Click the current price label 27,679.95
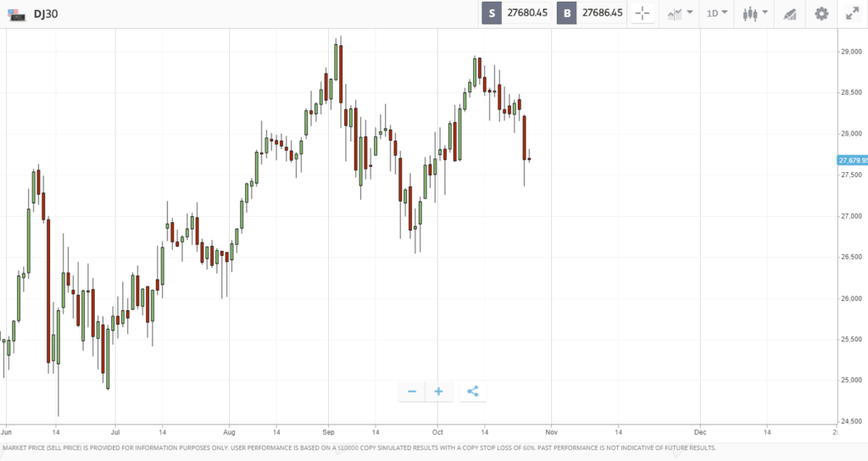 (x=853, y=160)
